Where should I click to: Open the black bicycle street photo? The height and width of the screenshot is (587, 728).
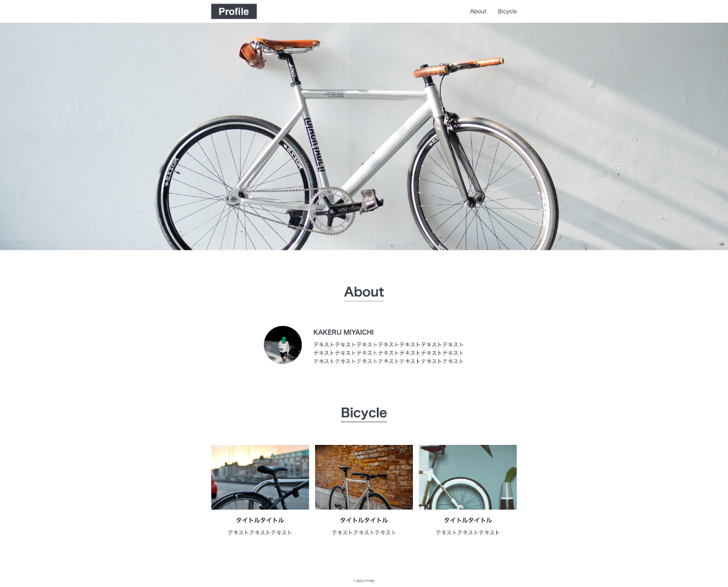(x=260, y=477)
